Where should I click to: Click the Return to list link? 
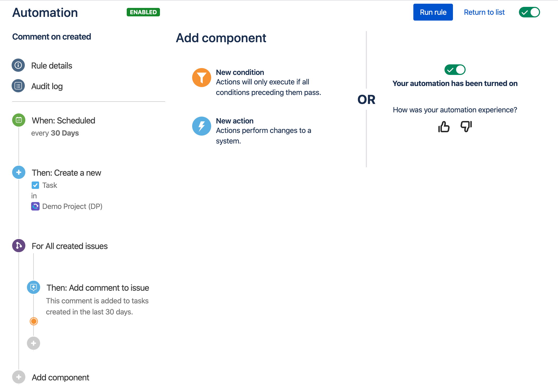(x=484, y=11)
